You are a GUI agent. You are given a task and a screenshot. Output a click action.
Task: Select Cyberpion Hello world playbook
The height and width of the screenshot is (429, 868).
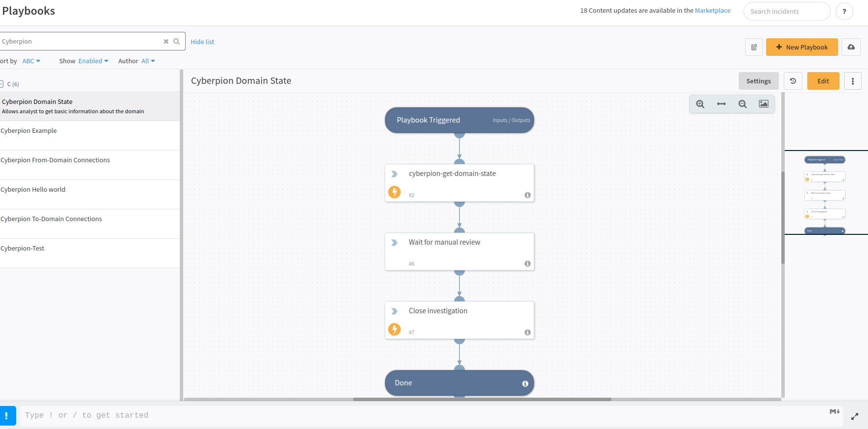click(x=33, y=190)
